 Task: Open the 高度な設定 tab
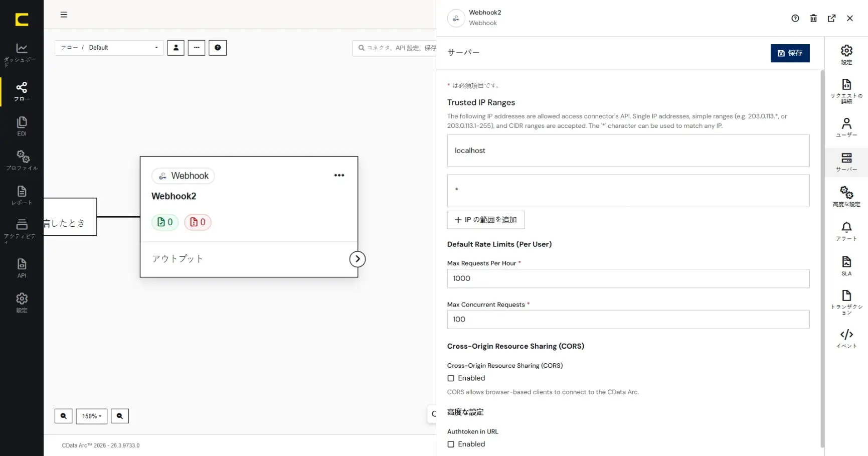coord(846,197)
